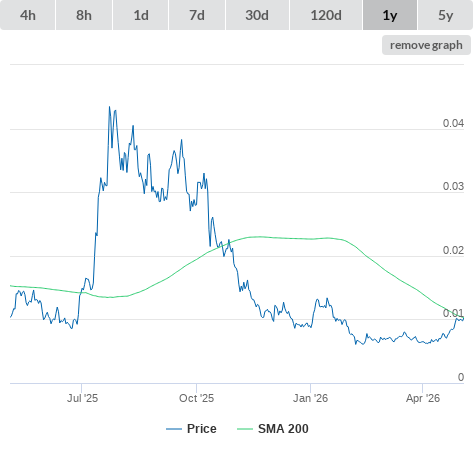Viewport: 474px width, 455px height.
Task: Click the Jan '26 axis label
Action: click(310, 398)
